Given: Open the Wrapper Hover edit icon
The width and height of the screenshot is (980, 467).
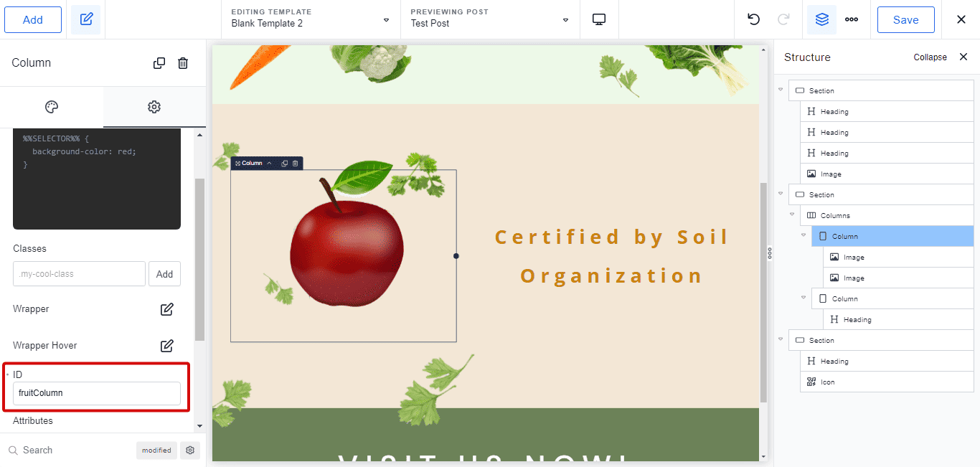Looking at the screenshot, I should [x=166, y=346].
